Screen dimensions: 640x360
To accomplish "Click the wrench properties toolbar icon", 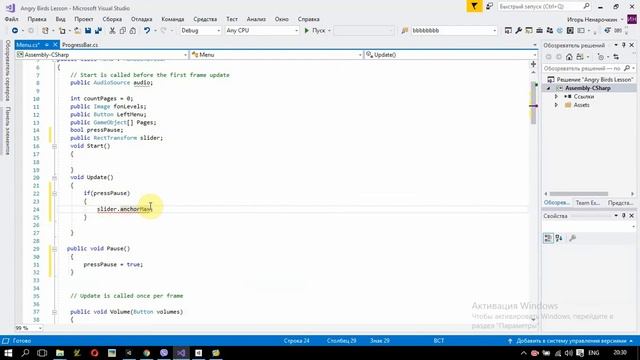I will 518,31.
